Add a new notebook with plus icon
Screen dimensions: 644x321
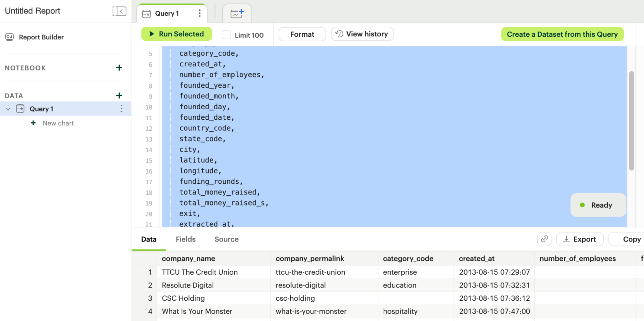119,68
